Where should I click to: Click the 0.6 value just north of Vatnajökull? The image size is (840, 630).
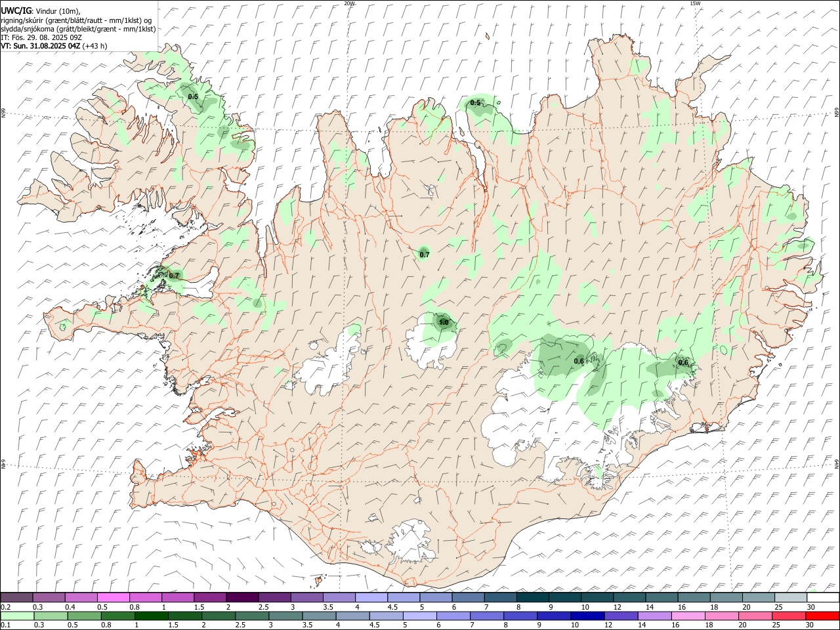click(579, 361)
